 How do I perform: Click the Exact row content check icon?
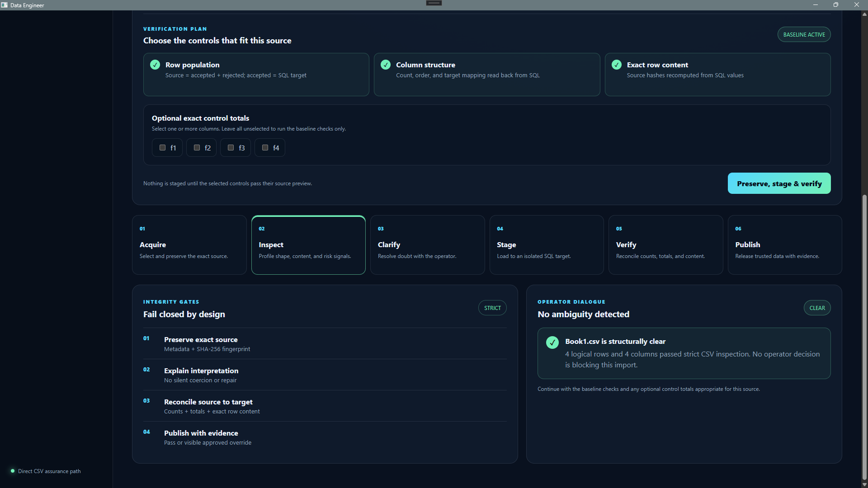[617, 65]
